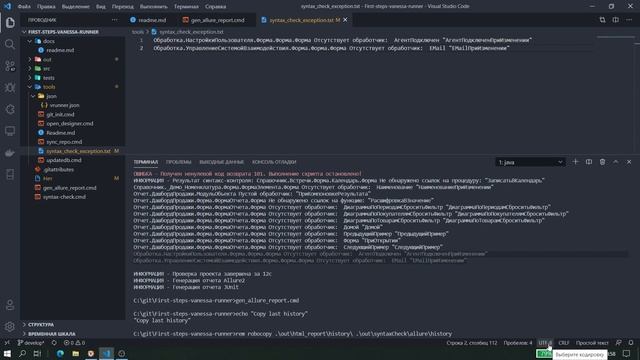
Task: Create a new terminal with plus icon
Action: (x=576, y=162)
